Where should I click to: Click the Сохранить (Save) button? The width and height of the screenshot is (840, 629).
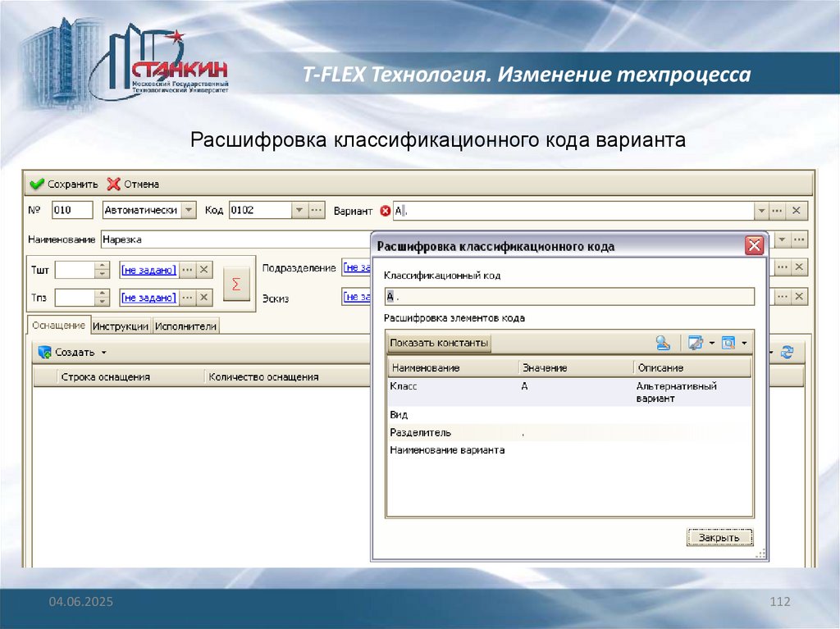pos(64,184)
